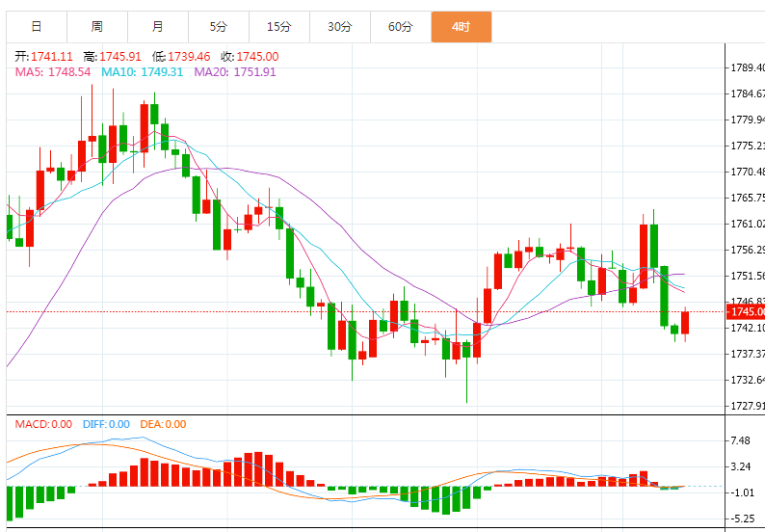Click the 1742.10 price axis label
Screen dimensions: 765x532
click(x=747, y=328)
